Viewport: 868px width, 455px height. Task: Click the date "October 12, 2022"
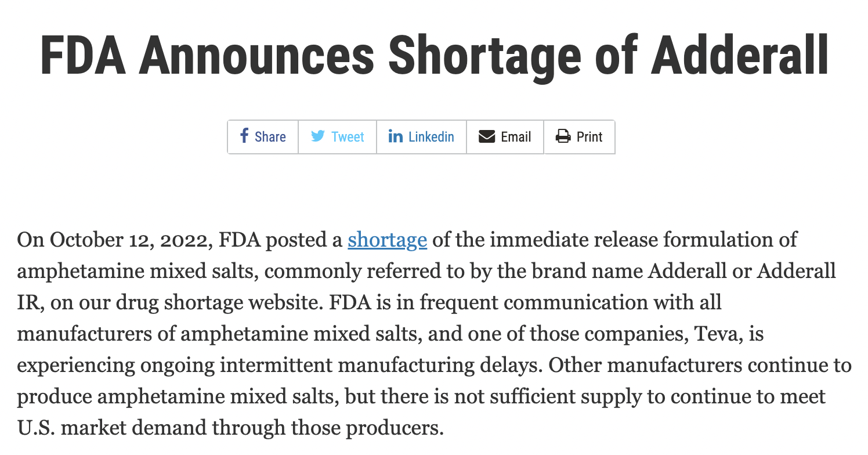(126, 240)
